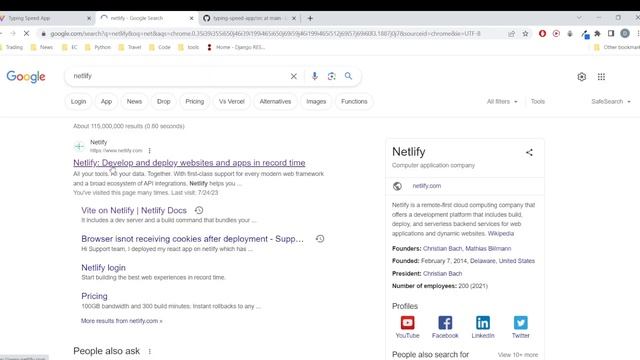
Task: Open the SafeSearch dropdown
Action: pyautogui.click(x=611, y=102)
